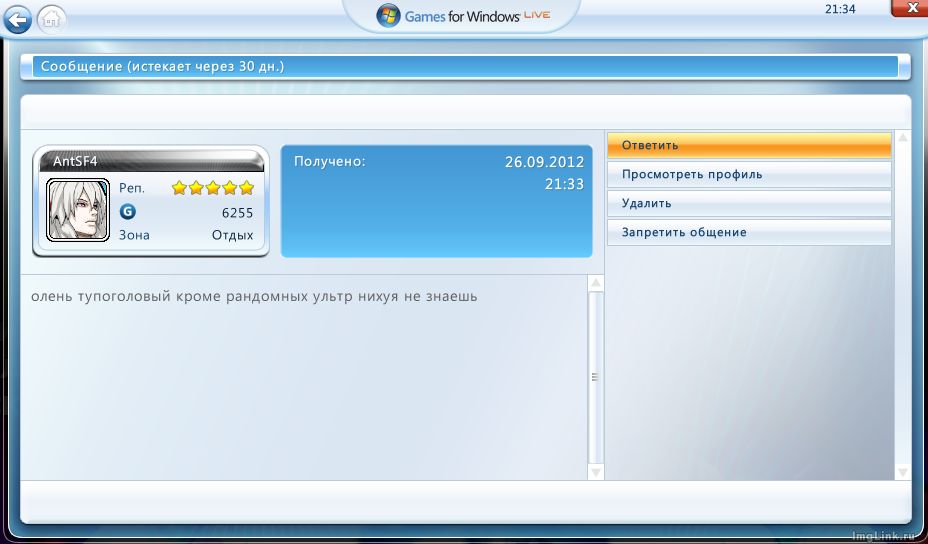
Task: Open Просмотреть профиль
Action: click(749, 175)
